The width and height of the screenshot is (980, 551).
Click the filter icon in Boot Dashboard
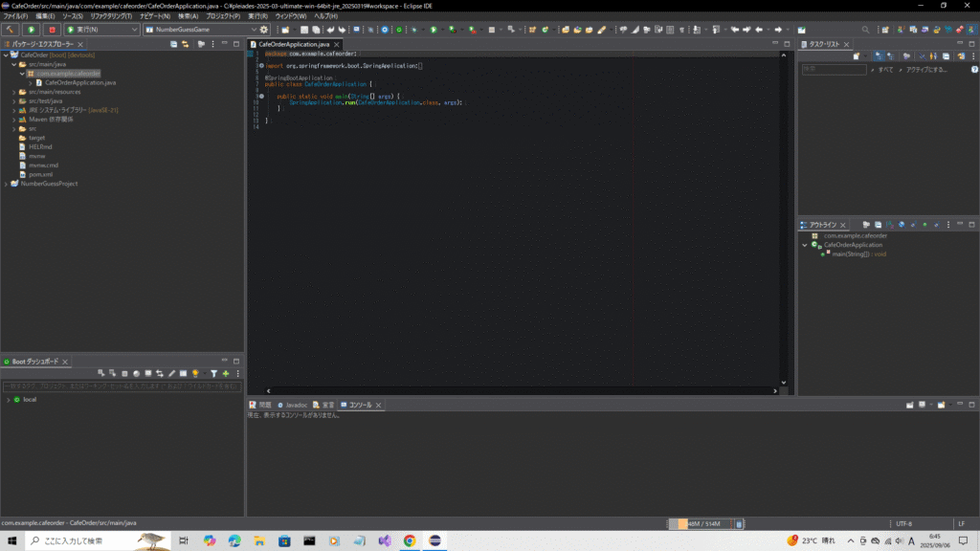(x=213, y=373)
